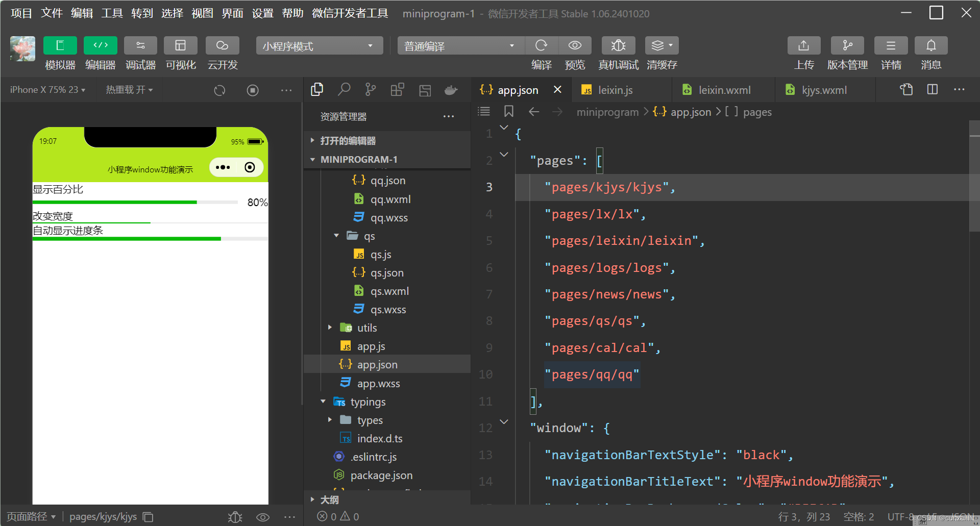
Task: Click the open changes icon in tab bar
Action: click(x=906, y=90)
